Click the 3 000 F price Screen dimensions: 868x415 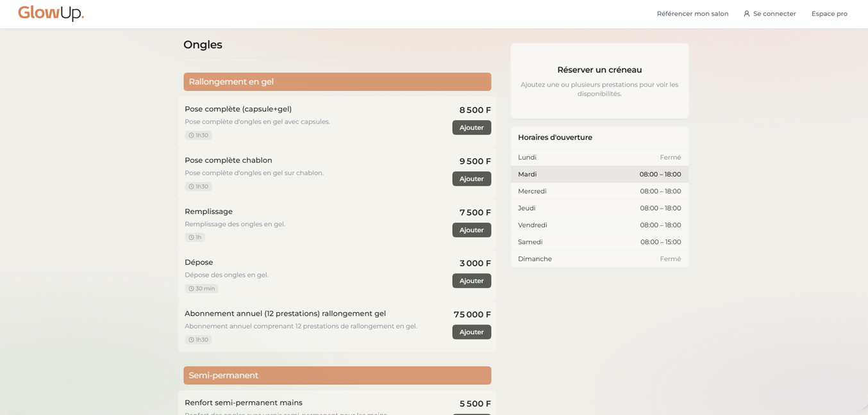click(x=475, y=263)
